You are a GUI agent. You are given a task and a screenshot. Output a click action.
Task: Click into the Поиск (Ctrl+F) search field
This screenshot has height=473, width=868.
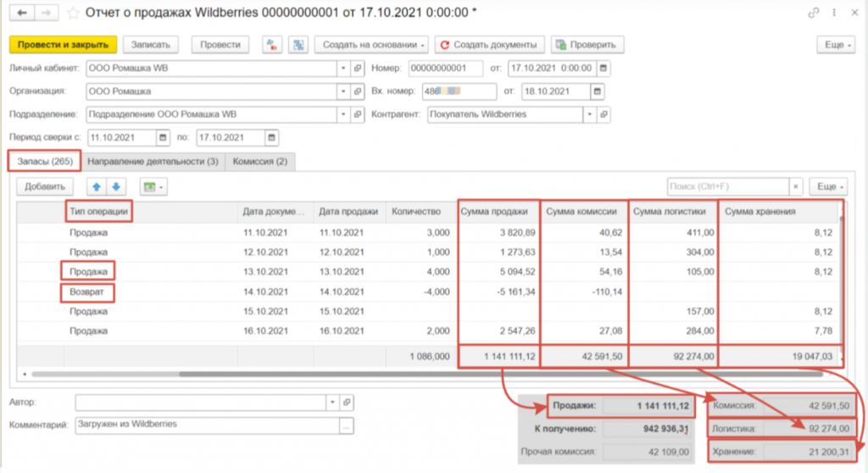coord(727,186)
